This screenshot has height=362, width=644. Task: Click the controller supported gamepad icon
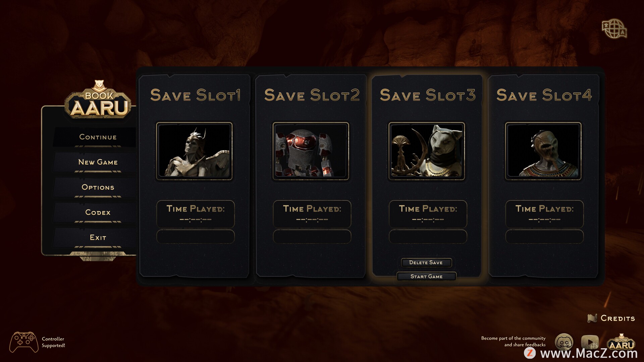point(24,342)
